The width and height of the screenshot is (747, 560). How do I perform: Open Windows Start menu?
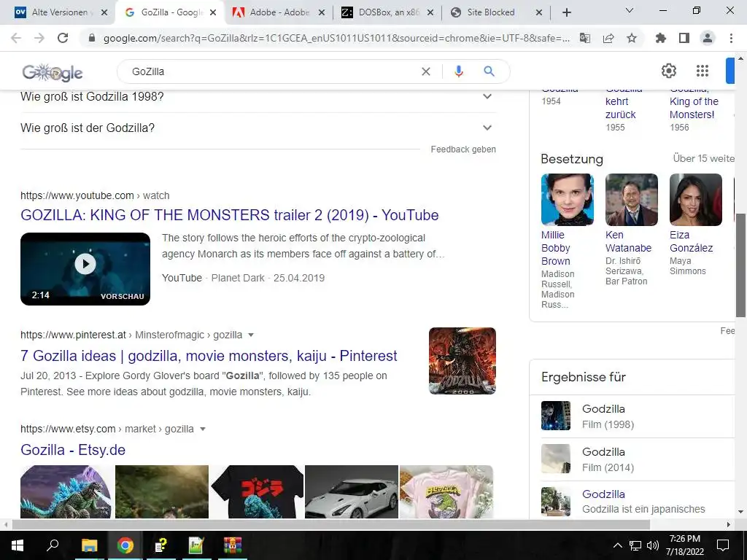coord(18,545)
